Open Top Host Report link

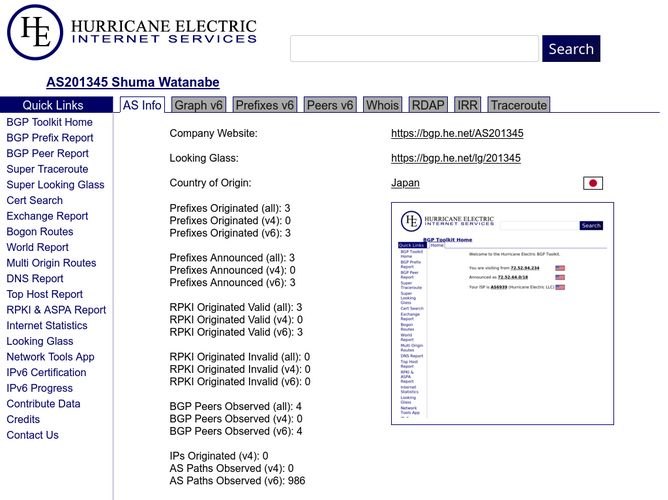[45, 294]
